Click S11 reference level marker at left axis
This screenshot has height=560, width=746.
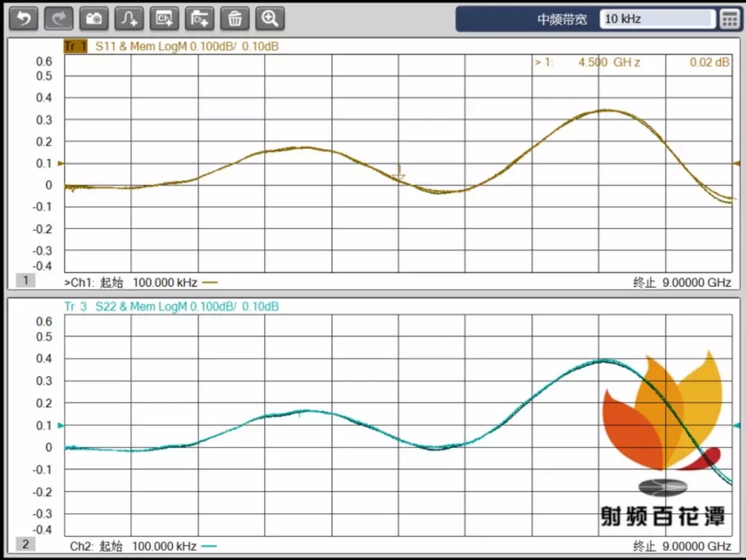pos(60,163)
